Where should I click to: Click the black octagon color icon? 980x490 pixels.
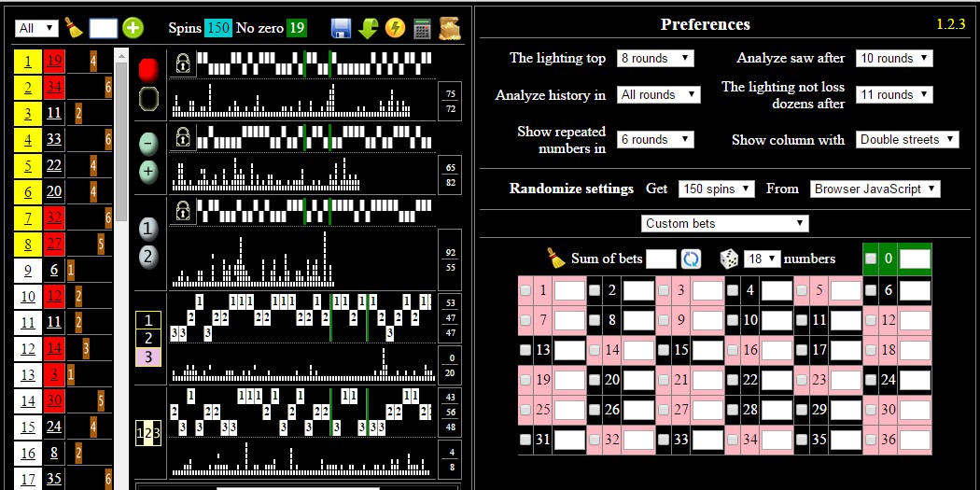click(x=148, y=98)
